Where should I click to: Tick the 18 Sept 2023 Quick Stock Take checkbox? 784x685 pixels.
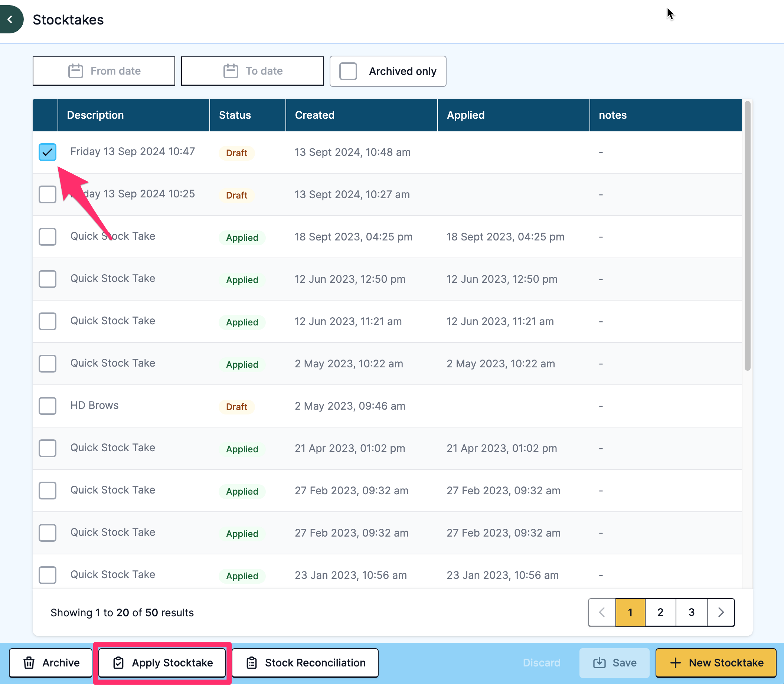click(48, 237)
